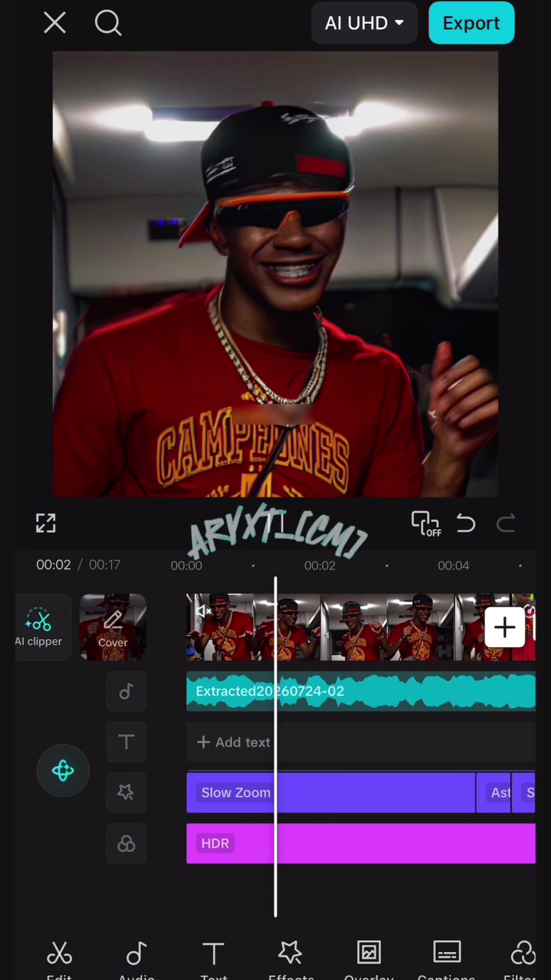Export the video project
551x980 pixels.
[471, 23]
